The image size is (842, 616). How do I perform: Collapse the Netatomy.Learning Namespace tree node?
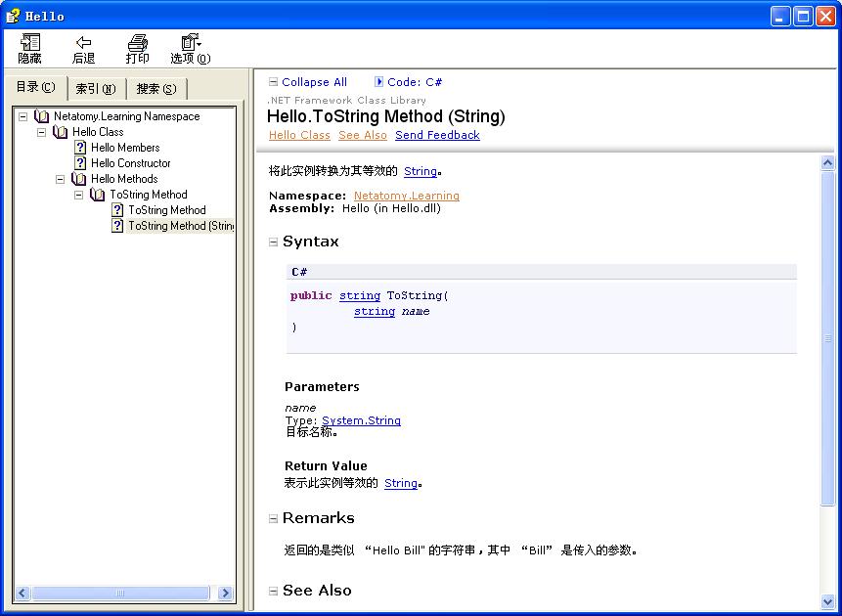[22, 116]
